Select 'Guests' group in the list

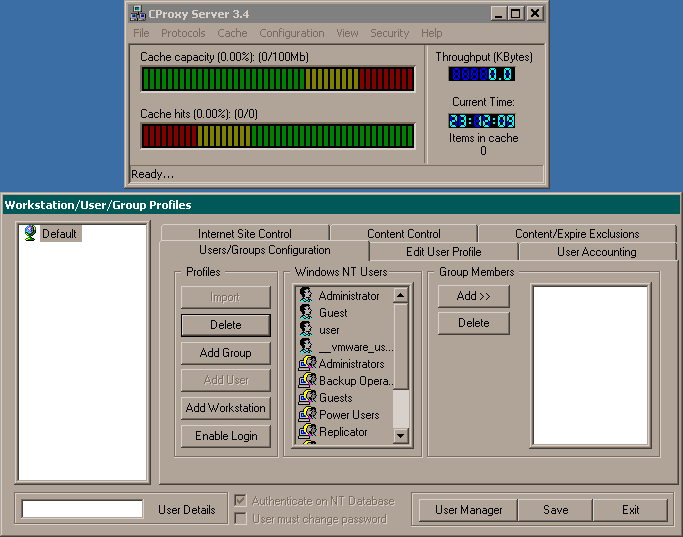tap(335, 398)
